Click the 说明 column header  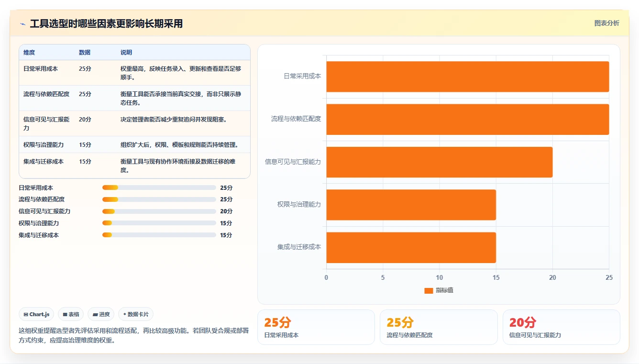click(126, 53)
